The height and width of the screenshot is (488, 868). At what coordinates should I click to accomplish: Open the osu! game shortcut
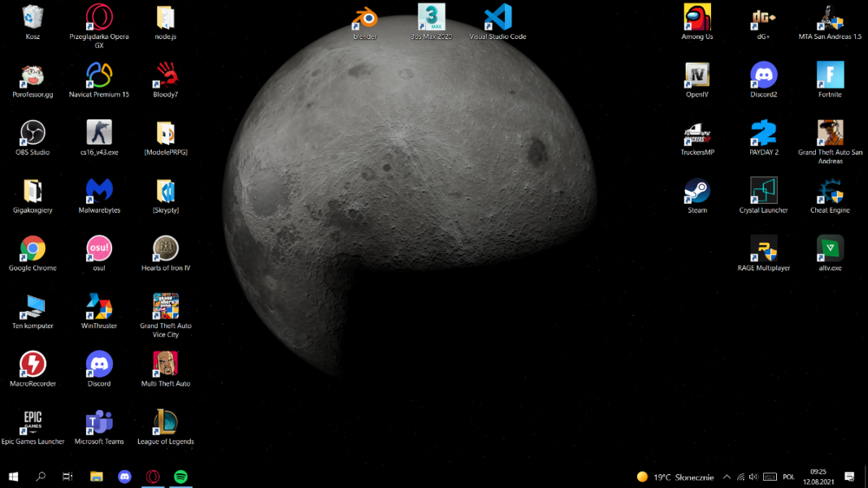[x=99, y=254]
